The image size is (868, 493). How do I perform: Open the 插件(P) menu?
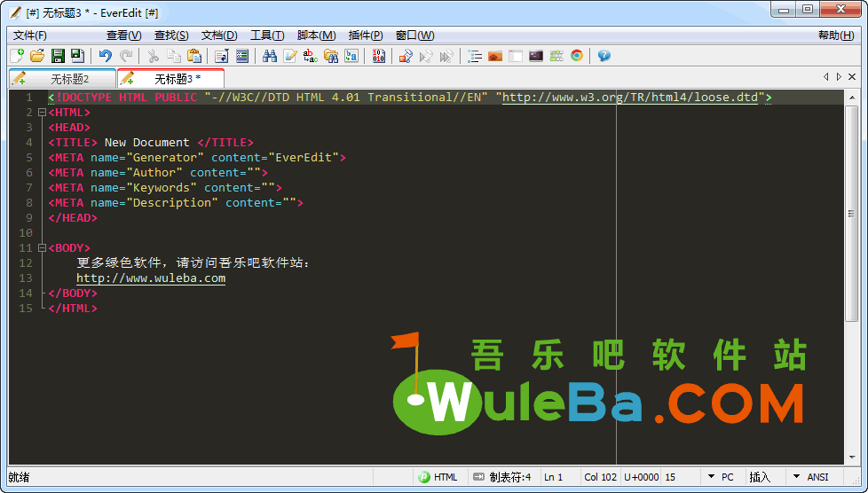pyautogui.click(x=366, y=35)
